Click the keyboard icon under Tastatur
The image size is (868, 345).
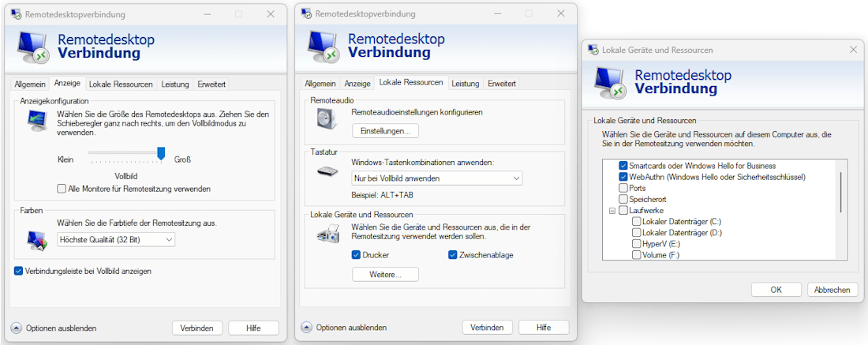326,171
